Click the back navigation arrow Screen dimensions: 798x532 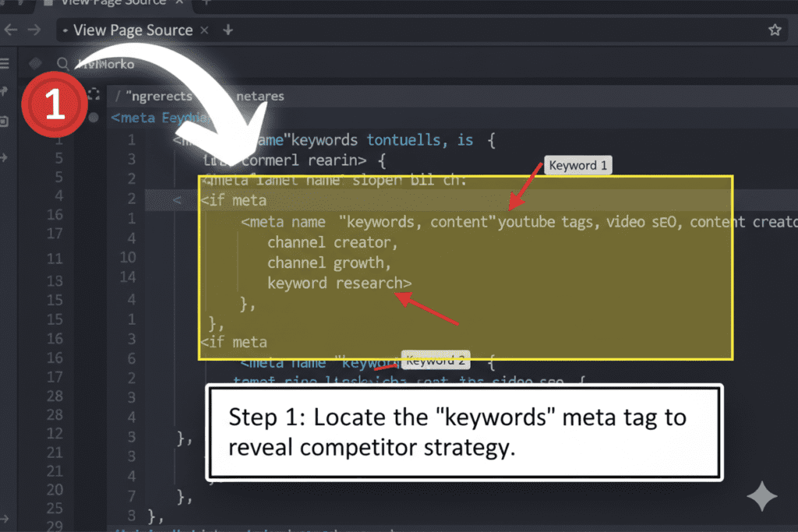[x=12, y=30]
